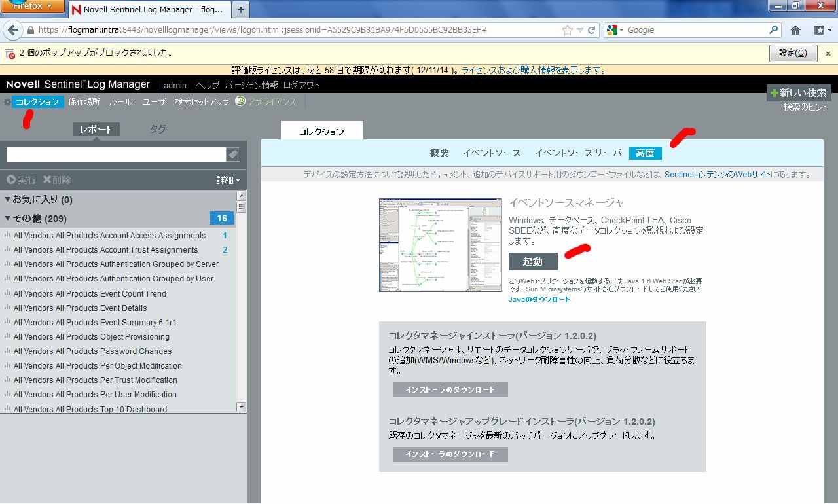Open 検索セットアップ menu
This screenshot has width=838, height=504.
pos(202,102)
